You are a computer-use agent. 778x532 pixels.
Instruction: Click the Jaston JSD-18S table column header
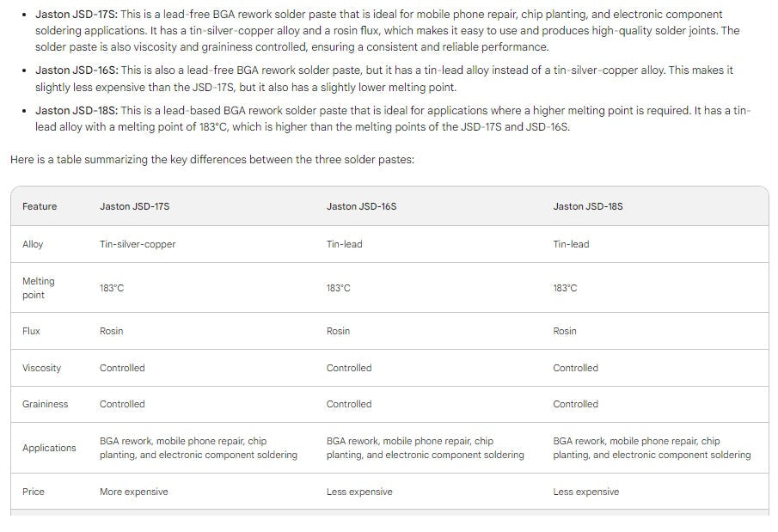point(588,206)
